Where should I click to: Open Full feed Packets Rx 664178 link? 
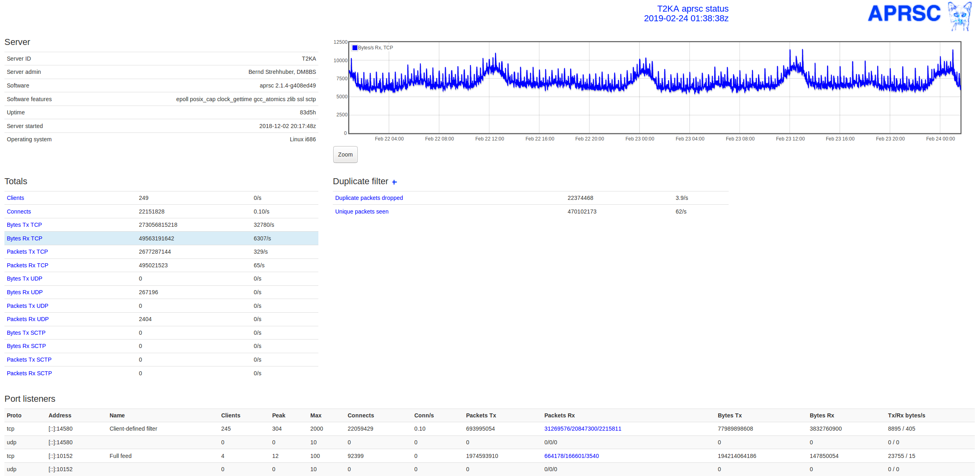[x=571, y=456]
